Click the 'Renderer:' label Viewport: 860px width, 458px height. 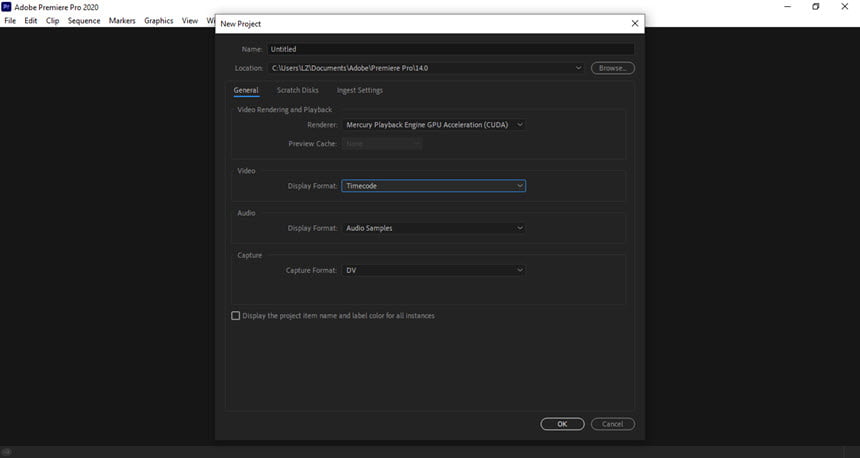(x=322, y=125)
